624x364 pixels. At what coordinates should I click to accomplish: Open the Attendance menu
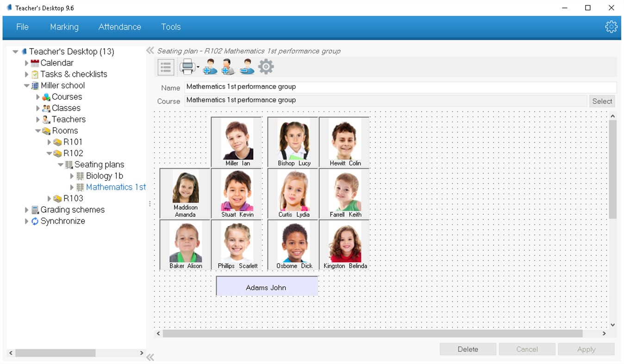coord(119,27)
